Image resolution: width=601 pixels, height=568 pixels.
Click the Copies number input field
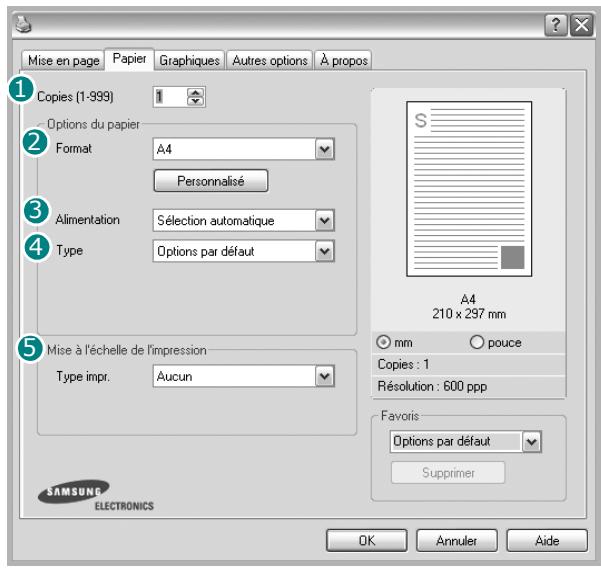click(170, 97)
